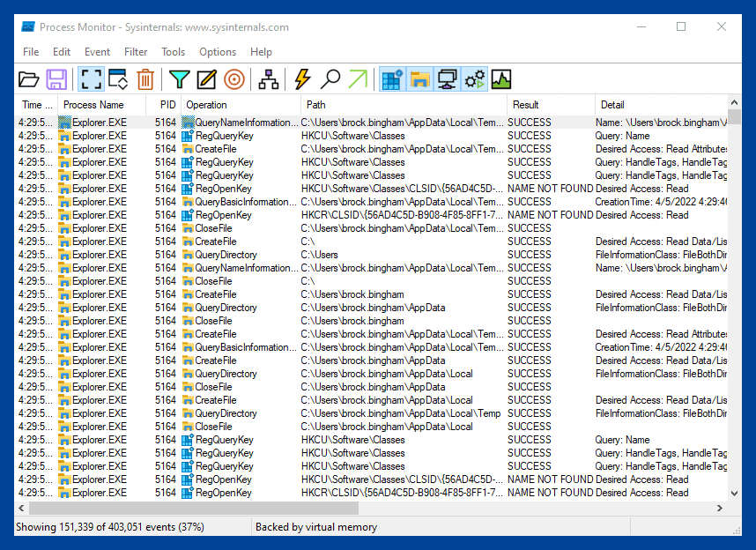Show the Process Tree icon
Viewport: 756px width, 550px height.
point(269,79)
